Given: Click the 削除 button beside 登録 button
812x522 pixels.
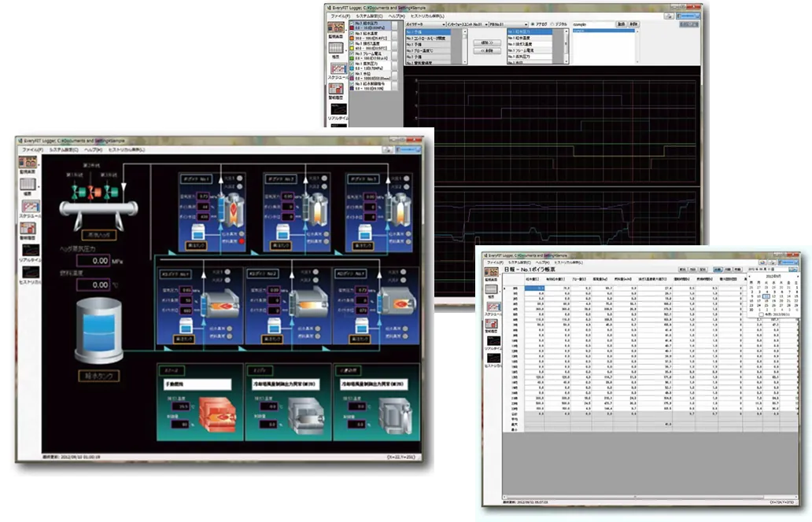Looking at the screenshot, I should point(633,24).
